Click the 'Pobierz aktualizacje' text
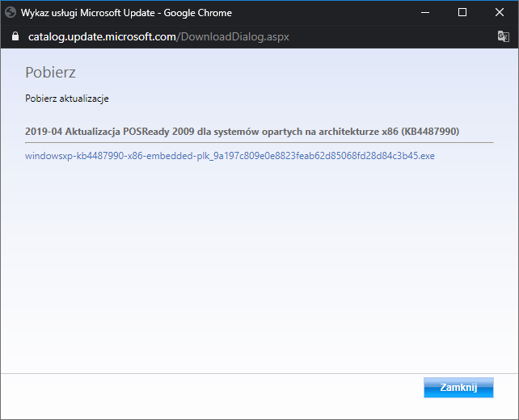The height and width of the screenshot is (420, 519). click(67, 99)
